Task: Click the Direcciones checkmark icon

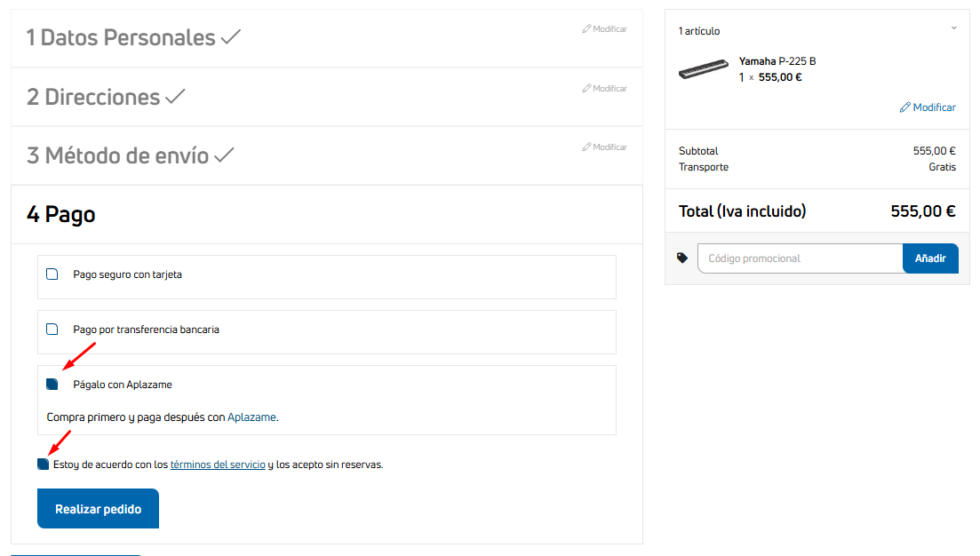Action: tap(176, 97)
